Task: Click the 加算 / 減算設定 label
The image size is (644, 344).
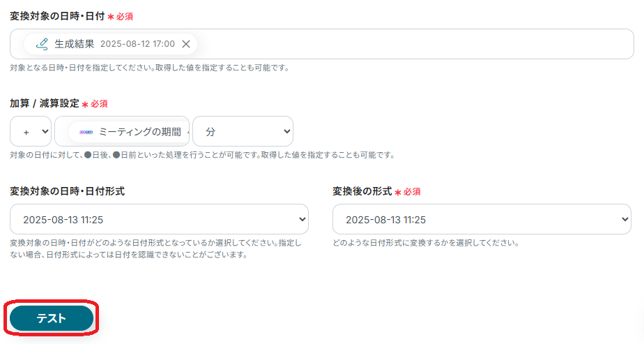Action: (x=45, y=103)
